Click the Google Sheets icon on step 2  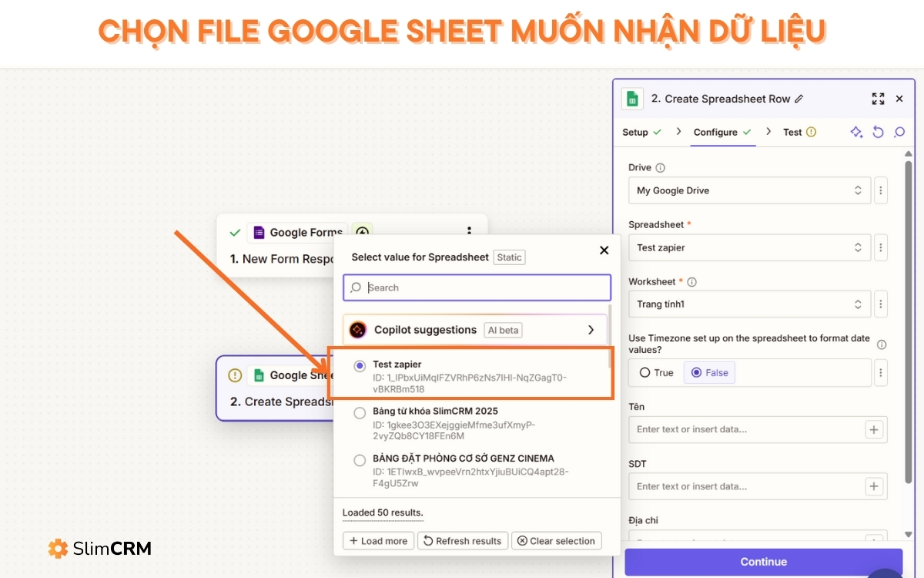259,375
